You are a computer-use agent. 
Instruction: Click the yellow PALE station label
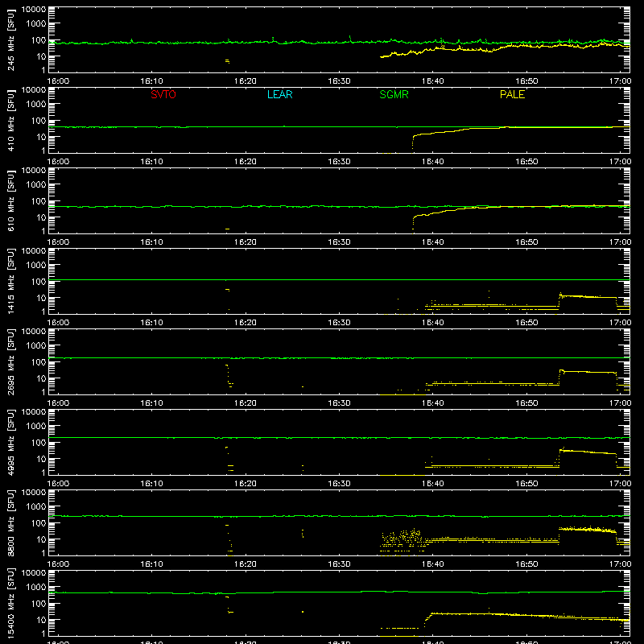pos(512,94)
